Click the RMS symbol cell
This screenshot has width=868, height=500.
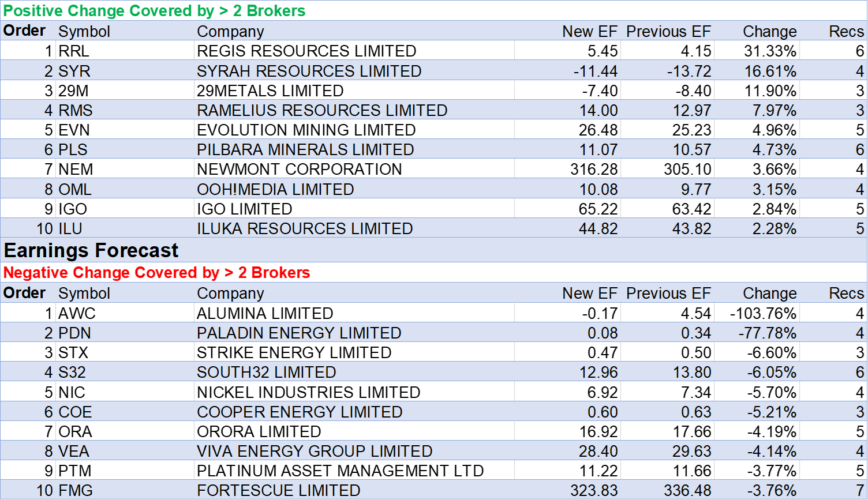76,110
